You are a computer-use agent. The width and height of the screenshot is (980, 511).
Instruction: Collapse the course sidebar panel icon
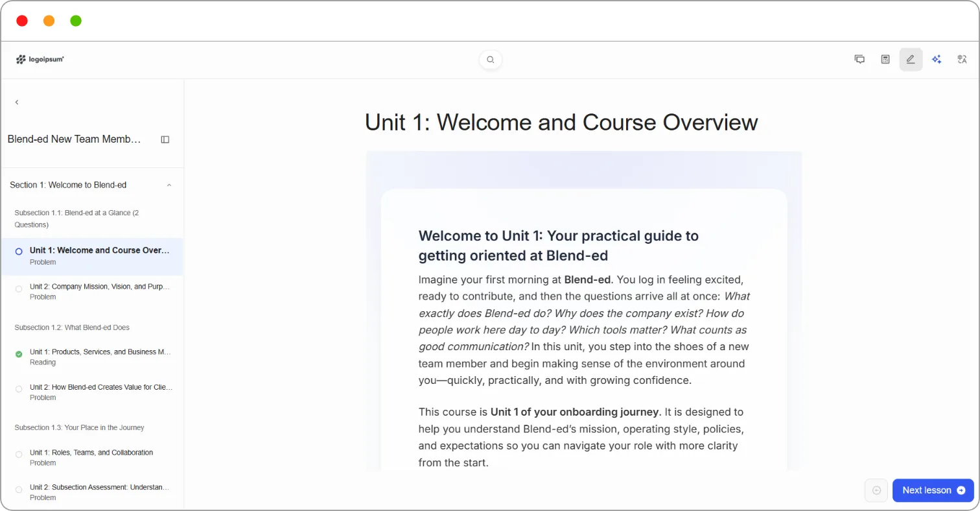pyautogui.click(x=165, y=139)
